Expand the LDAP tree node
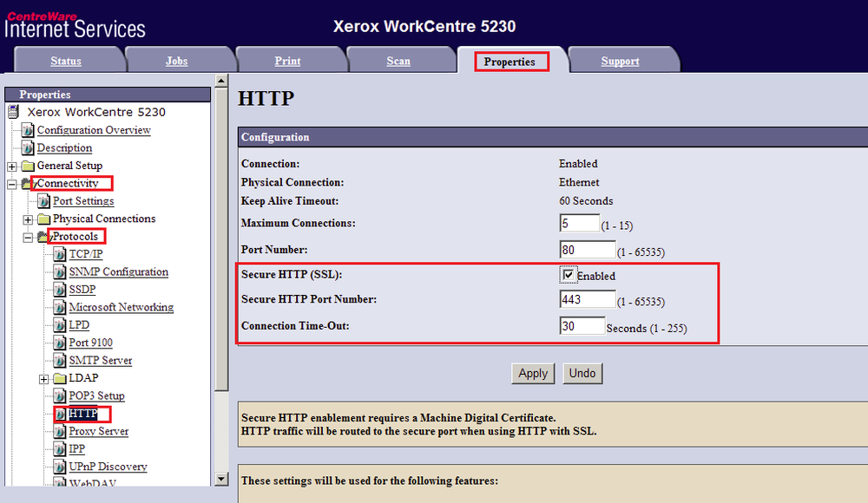Viewport: 868px width, 503px height. tap(43, 379)
